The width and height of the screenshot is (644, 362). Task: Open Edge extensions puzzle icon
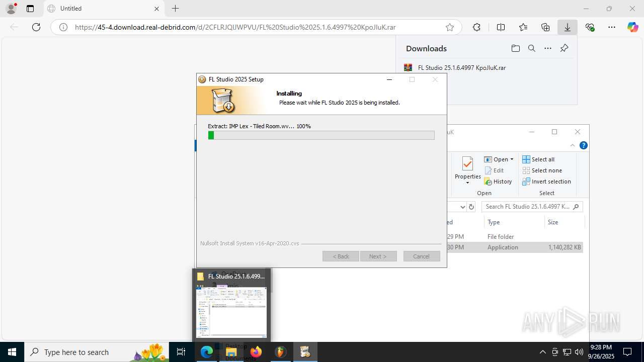[476, 27]
